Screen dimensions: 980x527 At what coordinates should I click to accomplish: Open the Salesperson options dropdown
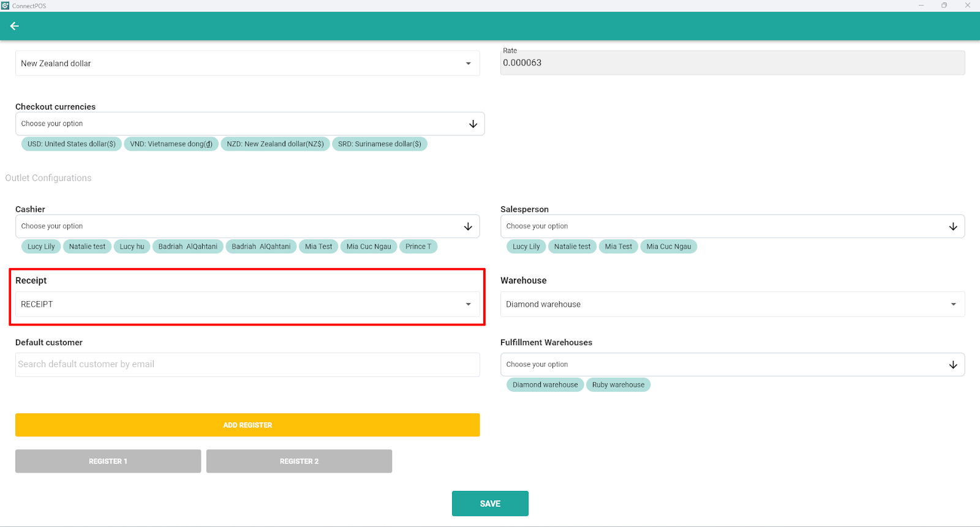coord(733,226)
